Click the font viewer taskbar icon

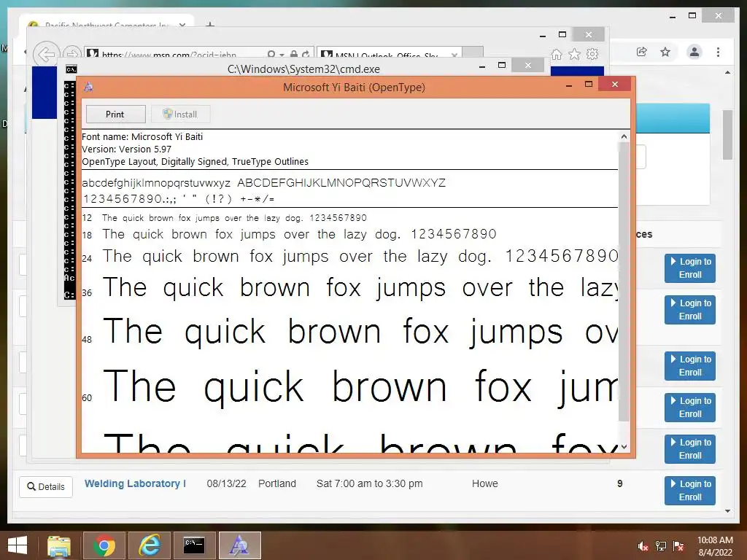tap(239, 545)
